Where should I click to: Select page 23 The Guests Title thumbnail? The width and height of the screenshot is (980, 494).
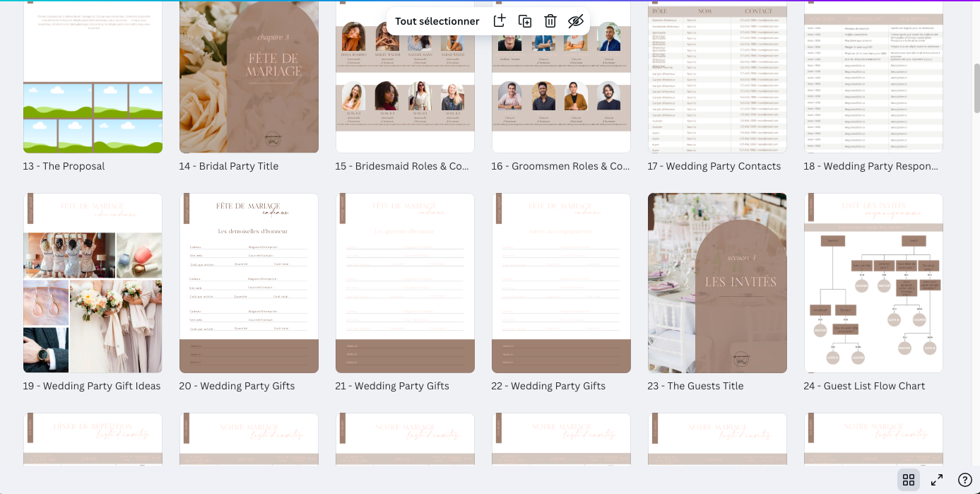tap(717, 283)
